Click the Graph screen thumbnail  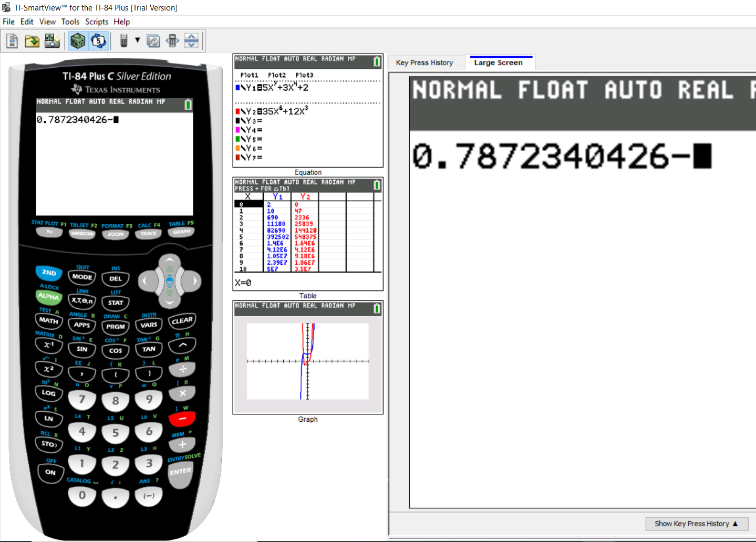308,358
